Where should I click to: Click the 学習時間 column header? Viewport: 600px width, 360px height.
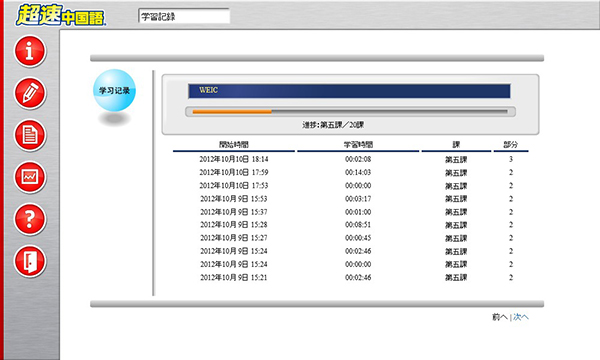tap(358, 145)
